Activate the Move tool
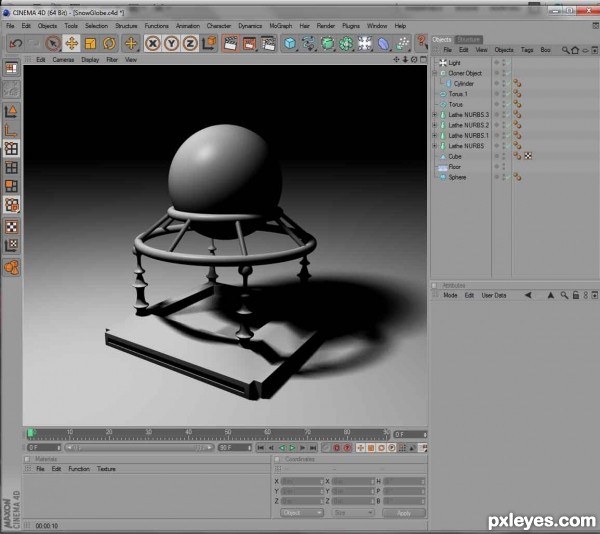600x534 pixels. [72, 44]
